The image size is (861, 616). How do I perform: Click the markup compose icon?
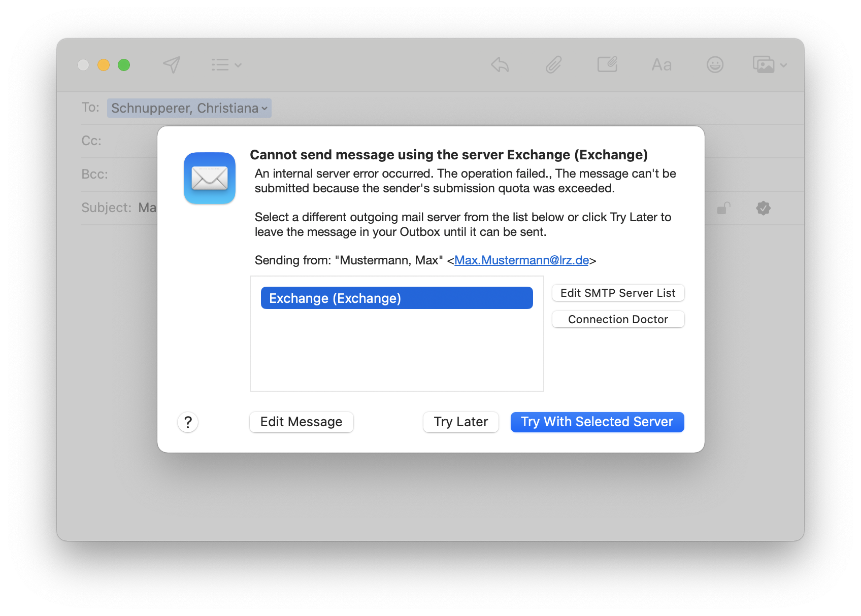tap(607, 65)
